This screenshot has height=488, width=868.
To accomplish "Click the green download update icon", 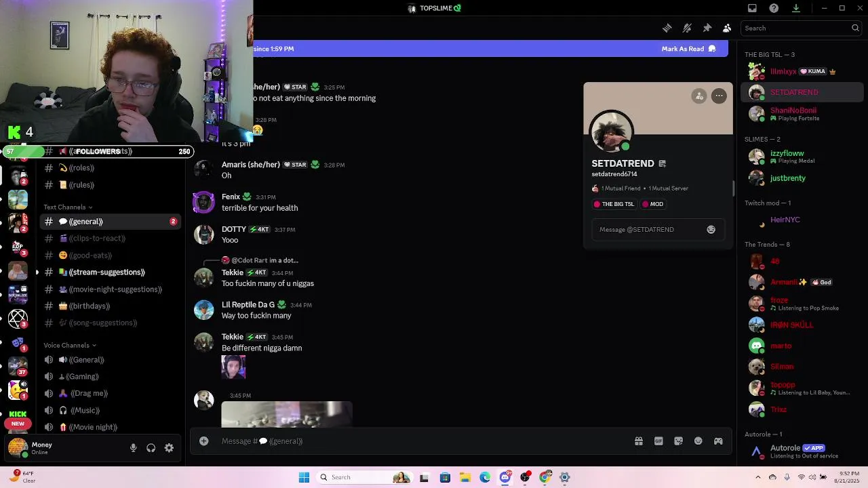I will coord(796,8).
